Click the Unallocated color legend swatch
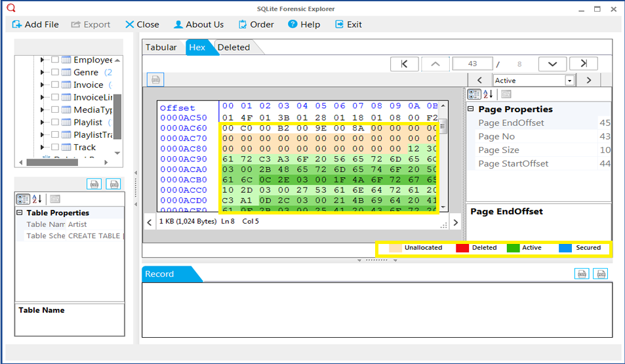625x364 pixels. click(395, 247)
